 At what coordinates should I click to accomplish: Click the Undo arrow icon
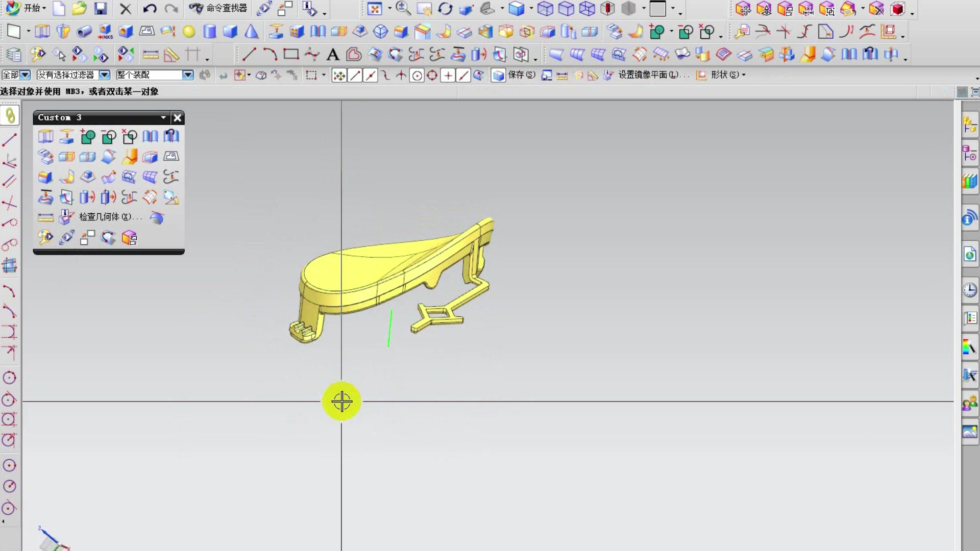coord(149,9)
